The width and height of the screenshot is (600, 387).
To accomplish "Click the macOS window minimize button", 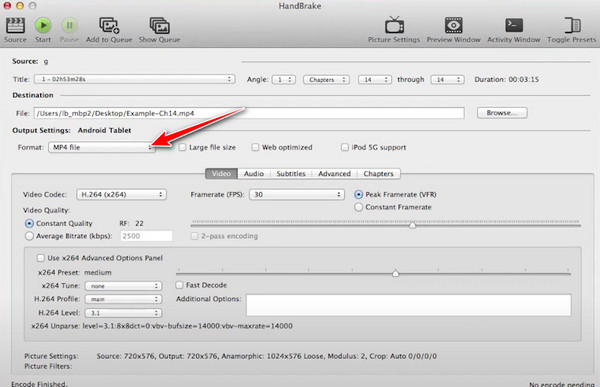I will 20,5.
